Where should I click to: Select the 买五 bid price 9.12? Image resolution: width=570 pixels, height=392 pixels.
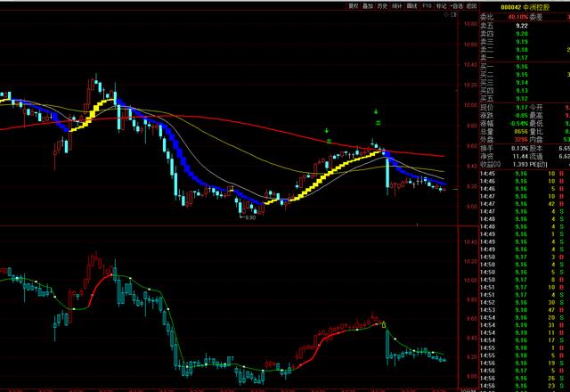(x=522, y=99)
